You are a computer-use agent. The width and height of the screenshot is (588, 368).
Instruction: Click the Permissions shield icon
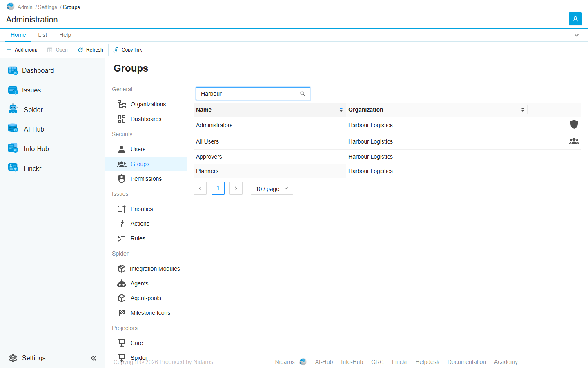[122, 179]
